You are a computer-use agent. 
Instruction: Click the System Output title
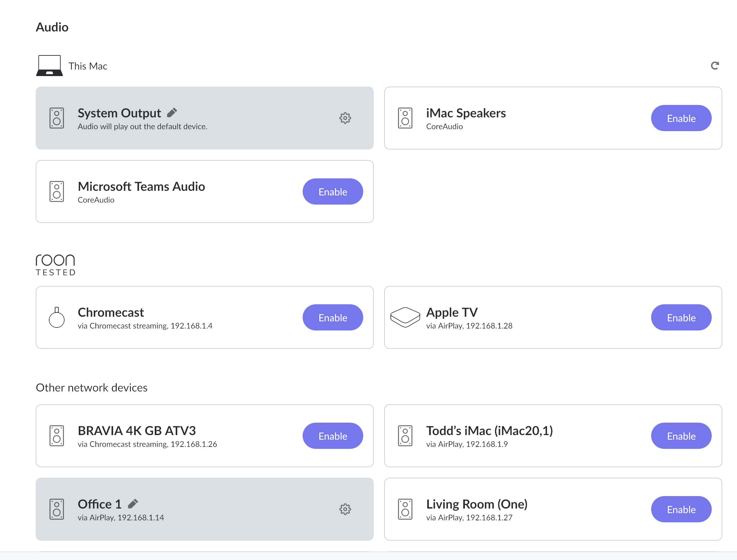tap(119, 113)
